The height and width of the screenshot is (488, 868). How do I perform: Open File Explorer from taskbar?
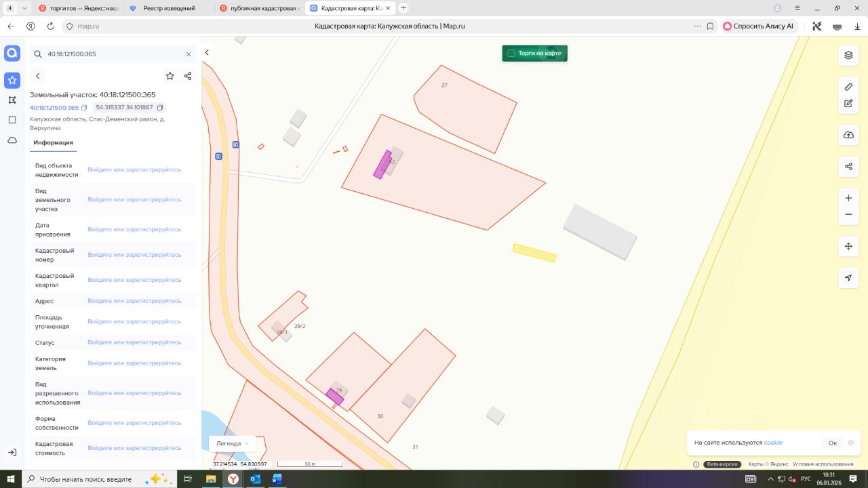click(211, 479)
